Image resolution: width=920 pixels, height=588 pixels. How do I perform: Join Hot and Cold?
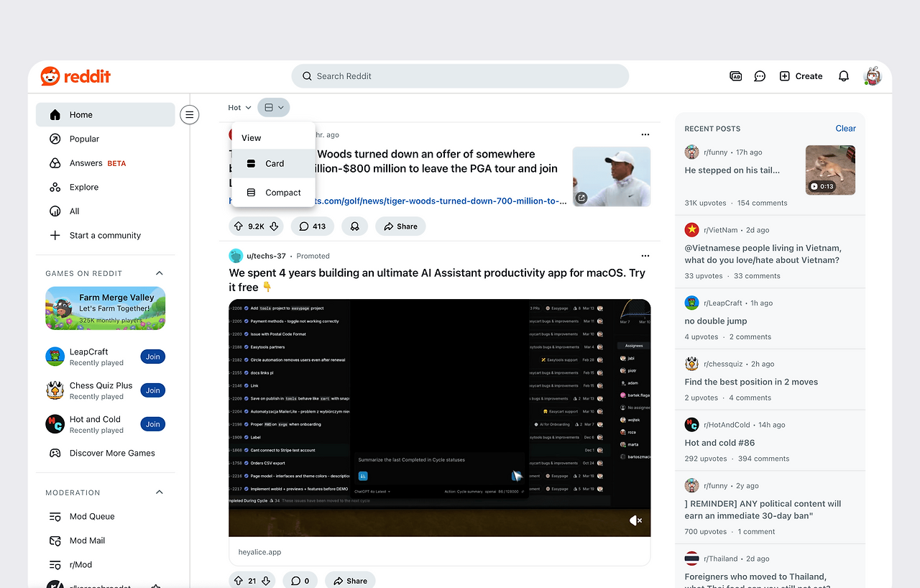153,424
